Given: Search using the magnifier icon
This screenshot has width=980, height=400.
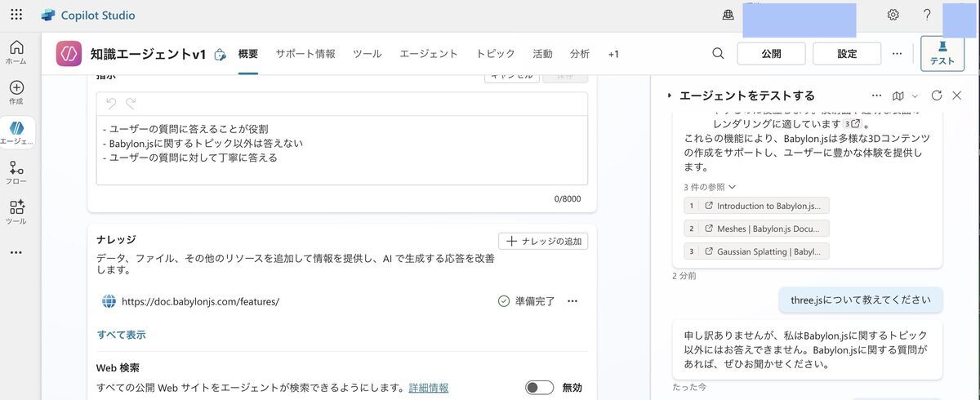Looking at the screenshot, I should (718, 53).
